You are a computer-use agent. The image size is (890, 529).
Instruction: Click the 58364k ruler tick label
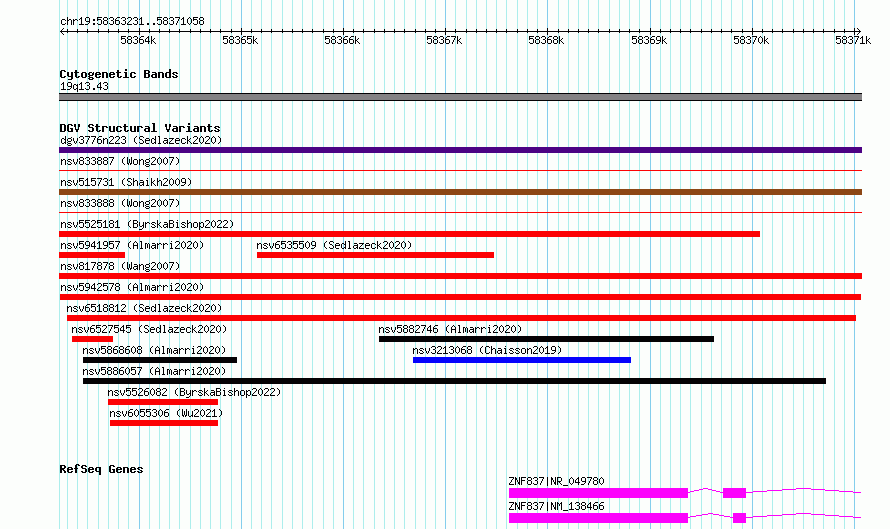tap(138, 40)
